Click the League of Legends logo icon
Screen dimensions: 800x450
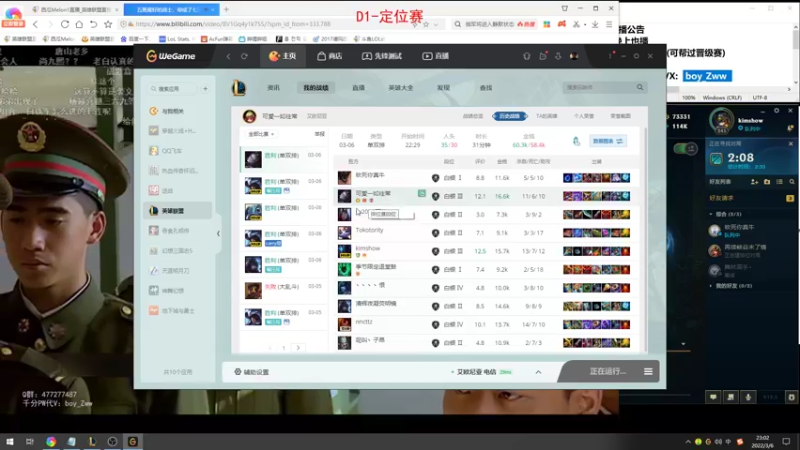(x=239, y=88)
